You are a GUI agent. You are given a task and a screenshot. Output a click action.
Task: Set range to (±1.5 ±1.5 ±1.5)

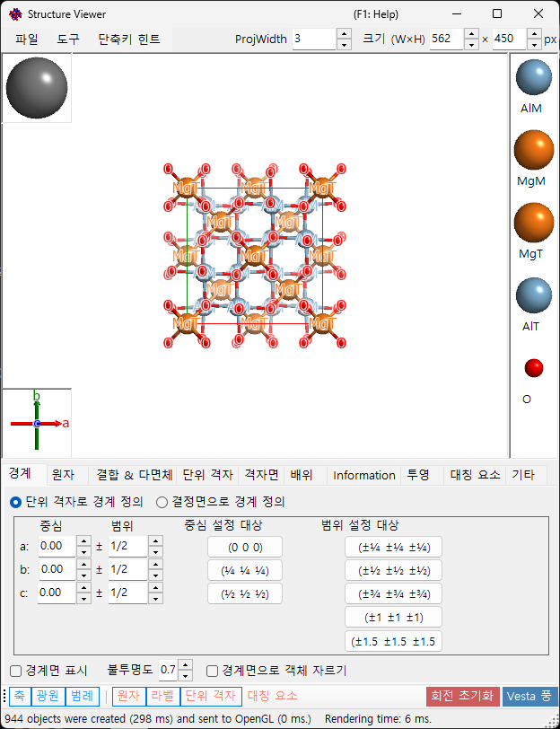click(393, 641)
